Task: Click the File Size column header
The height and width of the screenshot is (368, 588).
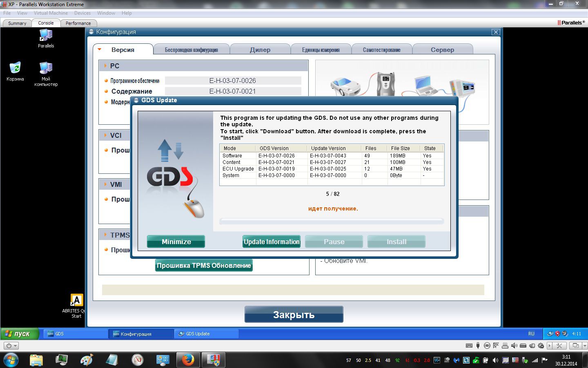Action: 403,148
